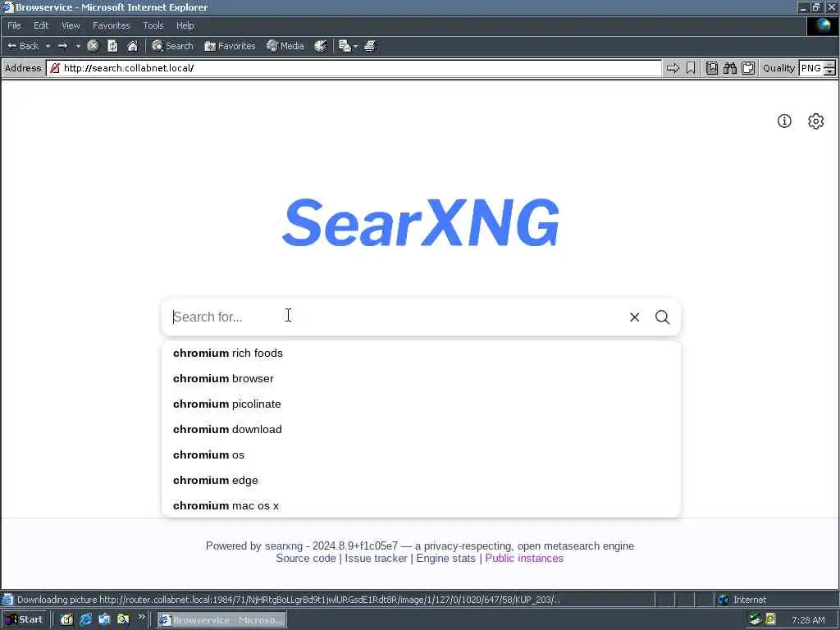
Task: Go back with the Back arrow button
Action: click(x=22, y=46)
